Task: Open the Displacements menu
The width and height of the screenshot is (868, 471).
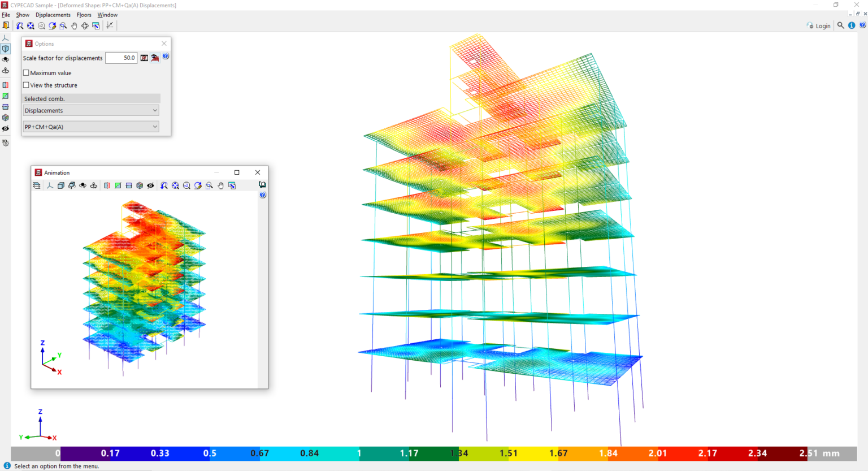Action: 53,15
